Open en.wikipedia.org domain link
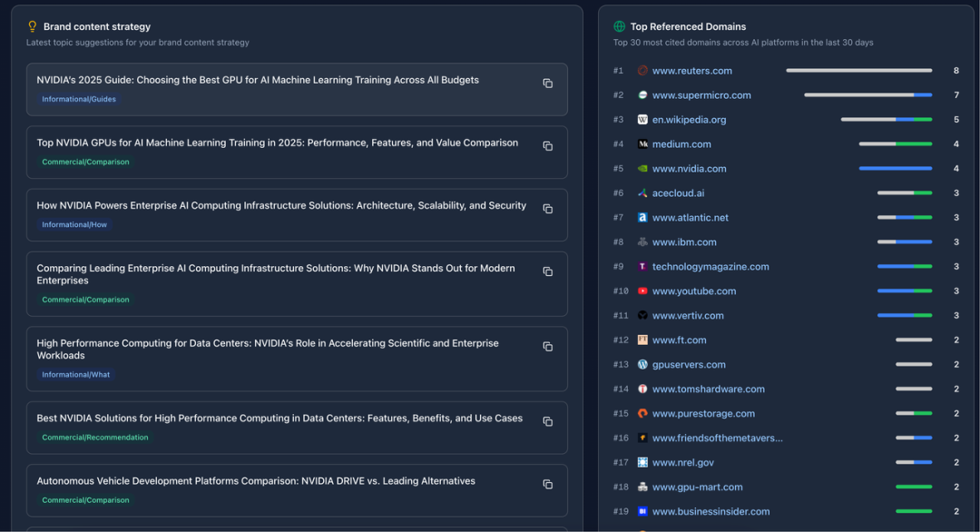This screenshot has width=980, height=532. (689, 120)
